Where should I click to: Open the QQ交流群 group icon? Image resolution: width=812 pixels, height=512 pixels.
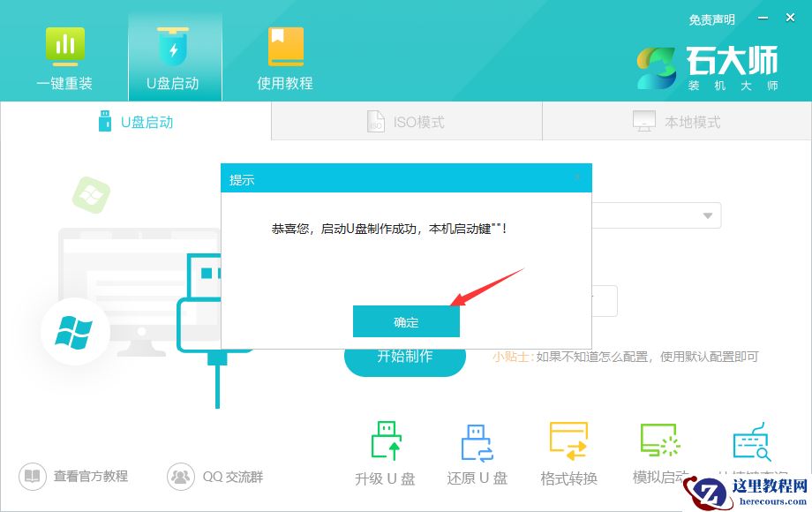181,477
